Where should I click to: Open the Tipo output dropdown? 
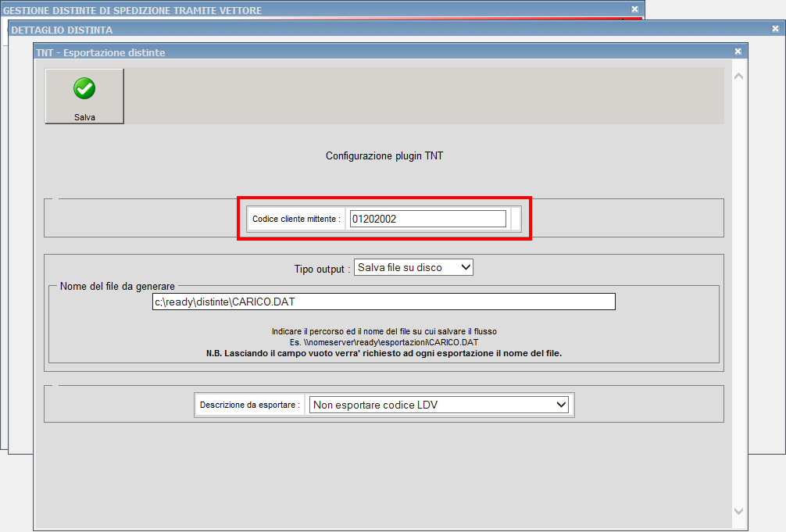coord(413,268)
